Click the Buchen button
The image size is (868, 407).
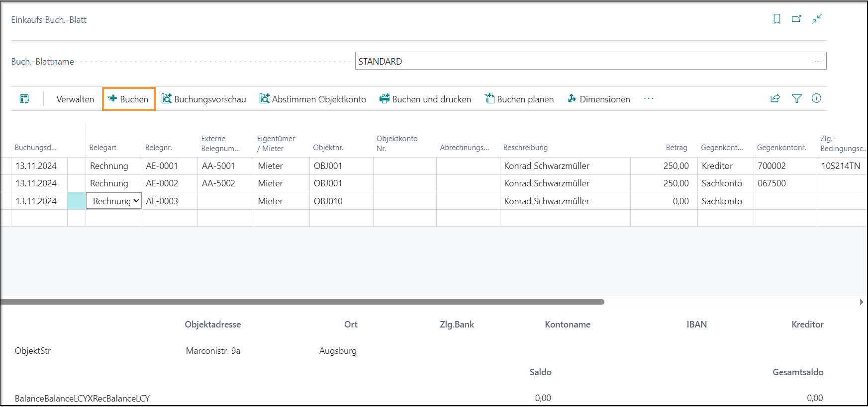coord(129,99)
